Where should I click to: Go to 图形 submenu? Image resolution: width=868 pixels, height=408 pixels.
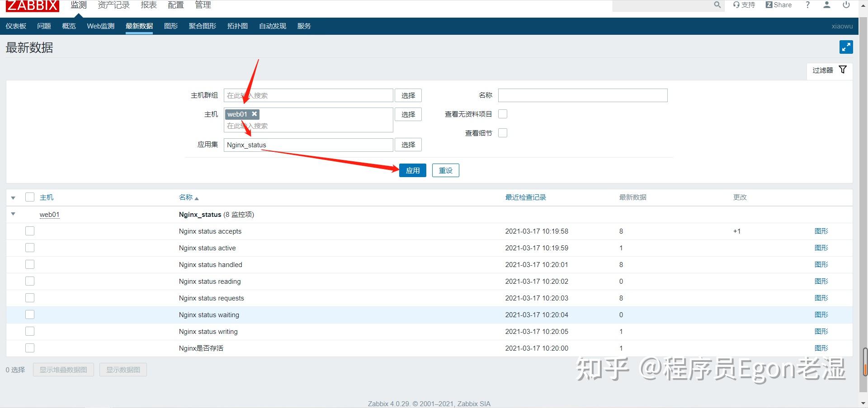(171, 26)
